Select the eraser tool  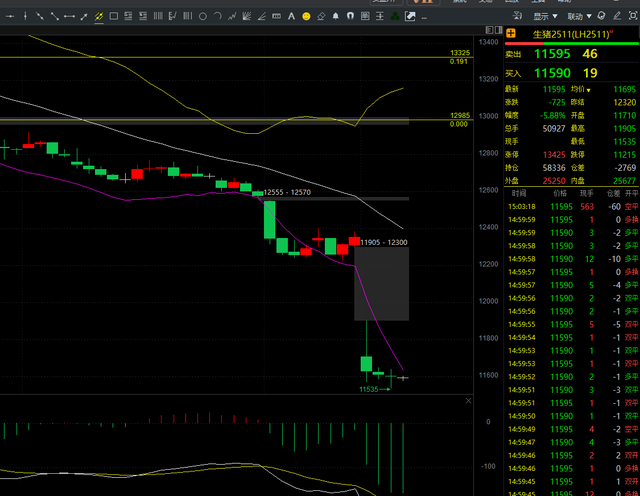[321, 16]
